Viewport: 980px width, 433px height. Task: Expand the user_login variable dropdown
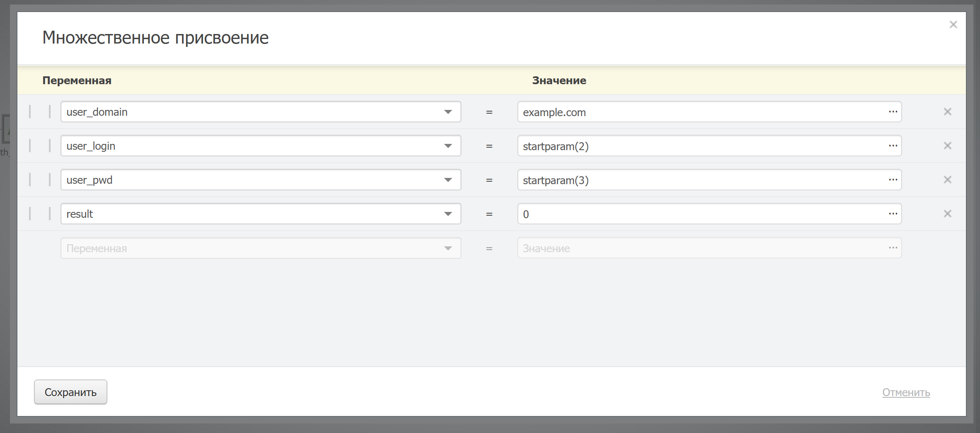point(448,146)
